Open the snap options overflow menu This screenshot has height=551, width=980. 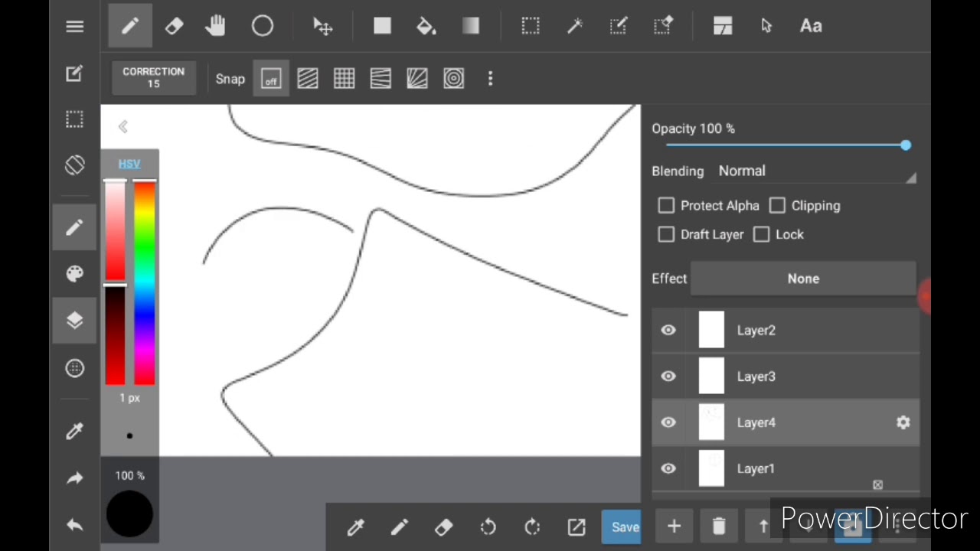(x=490, y=78)
